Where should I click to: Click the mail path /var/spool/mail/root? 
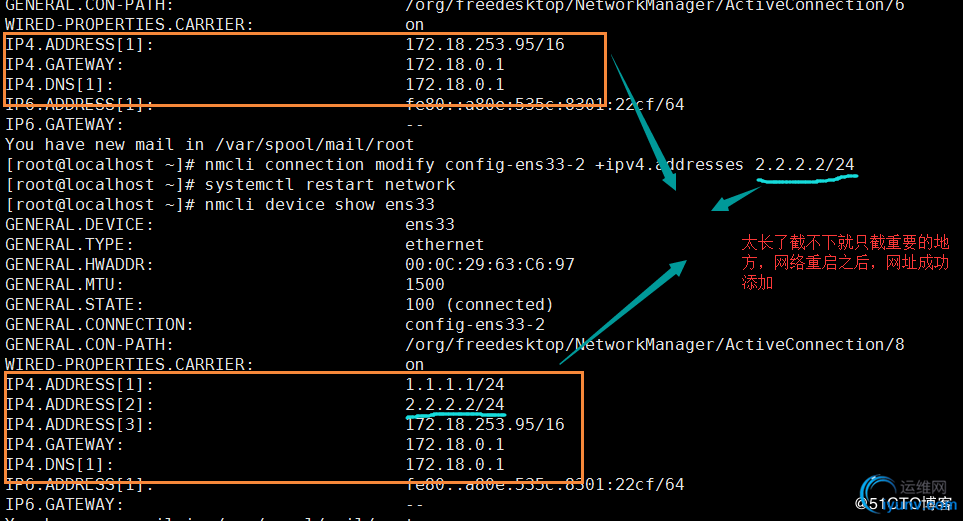314,144
